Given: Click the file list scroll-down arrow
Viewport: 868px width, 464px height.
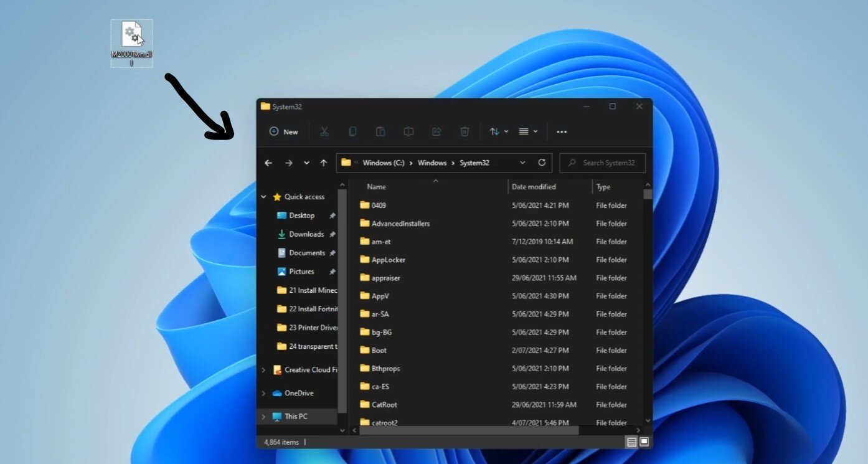Looking at the screenshot, I should 648,420.
